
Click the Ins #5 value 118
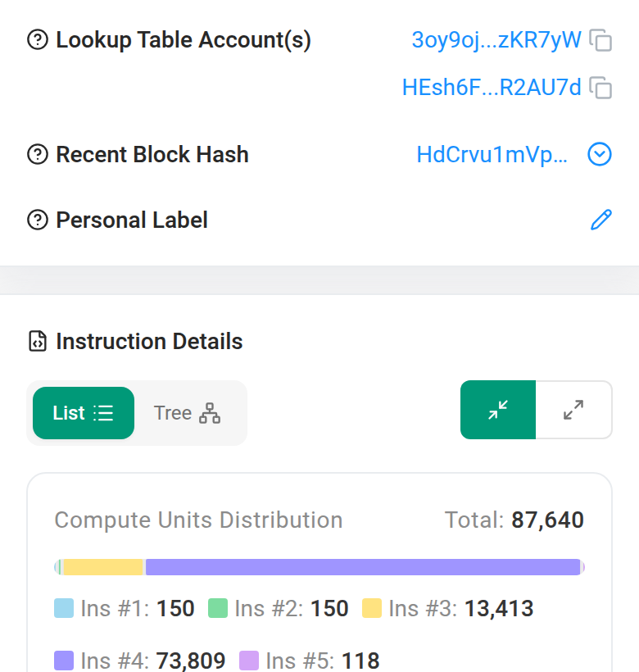pos(360,661)
